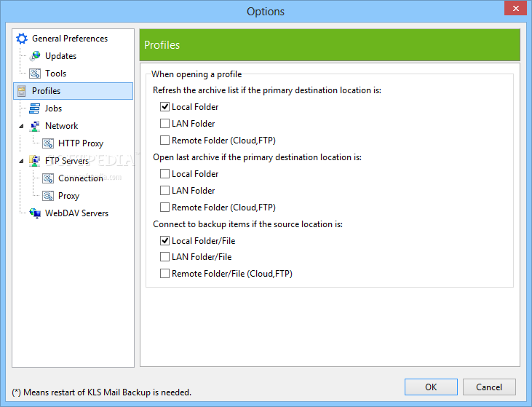Enable Remote Folder under Refresh archive list

pos(164,140)
